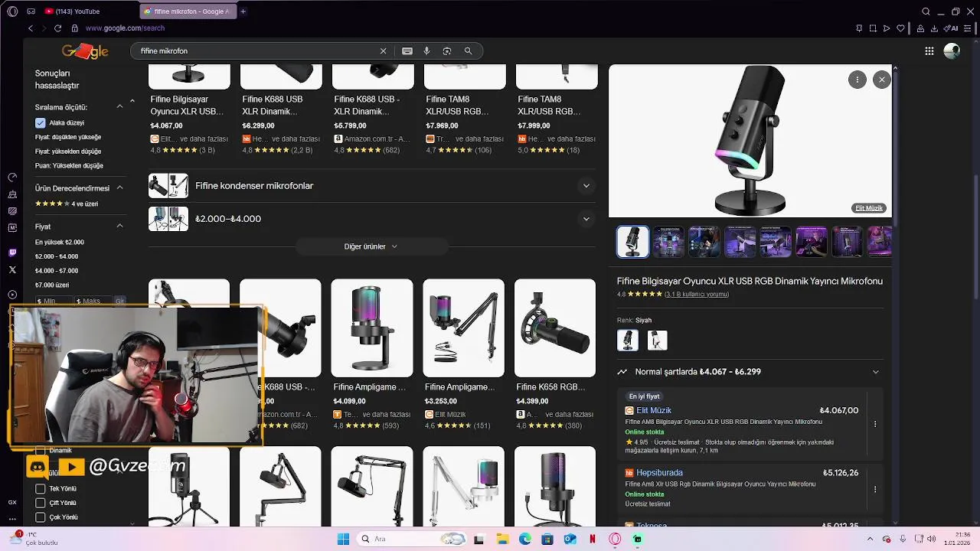Open three-dot options on product image
Screen dimensions: 980x551
coord(857,80)
